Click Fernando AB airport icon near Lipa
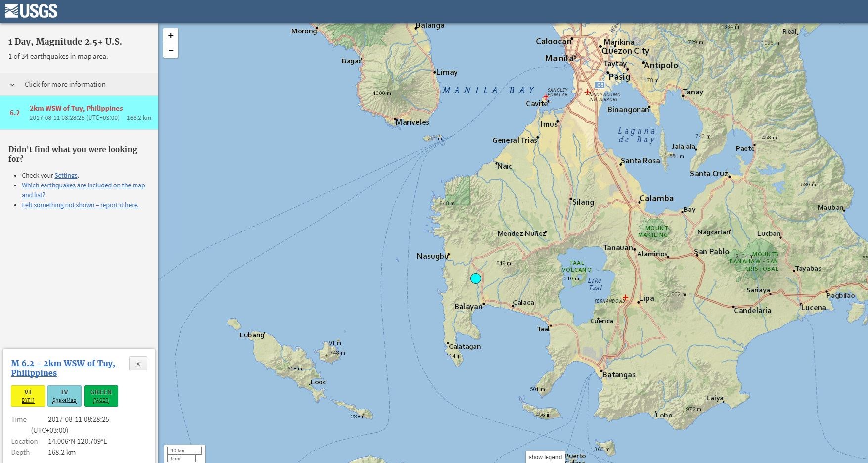 tap(625, 297)
